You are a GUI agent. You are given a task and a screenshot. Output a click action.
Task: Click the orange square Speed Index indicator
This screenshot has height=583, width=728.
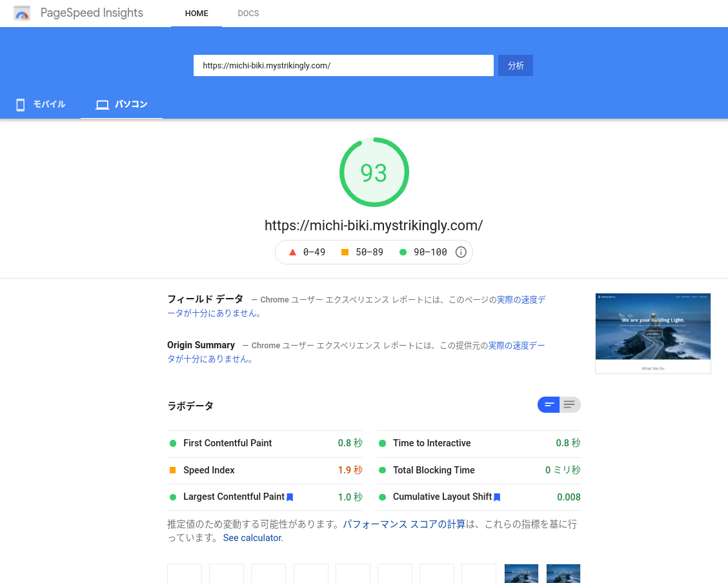pos(173,470)
